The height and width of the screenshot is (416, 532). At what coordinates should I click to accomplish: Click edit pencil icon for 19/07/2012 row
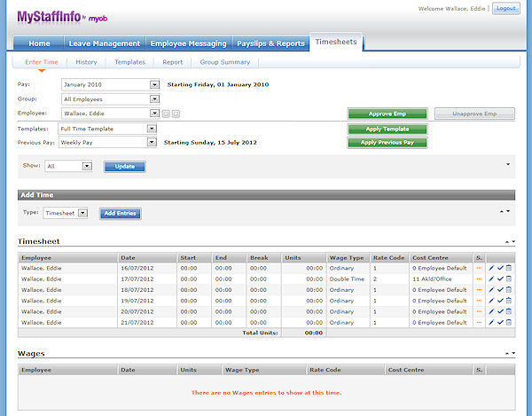492,301
